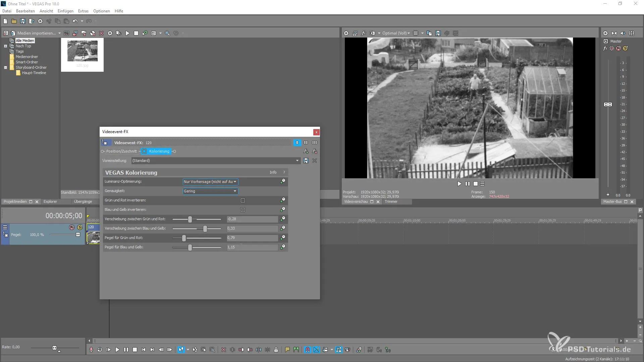Screen dimensions: 644x362
Task: Toggle split screen view in the preview toolbar
Action: [372, 33]
